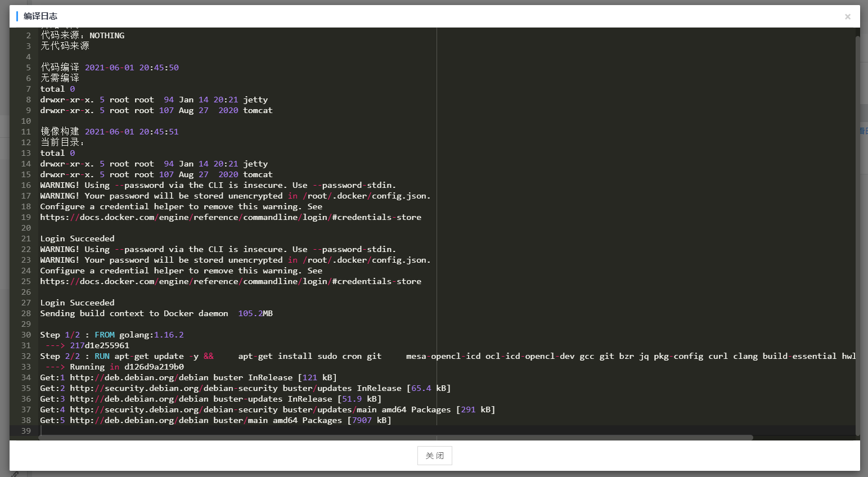Click 'Step 1/2 : FROM golang:1.16.2'
This screenshot has width=868, height=477.
click(112, 335)
